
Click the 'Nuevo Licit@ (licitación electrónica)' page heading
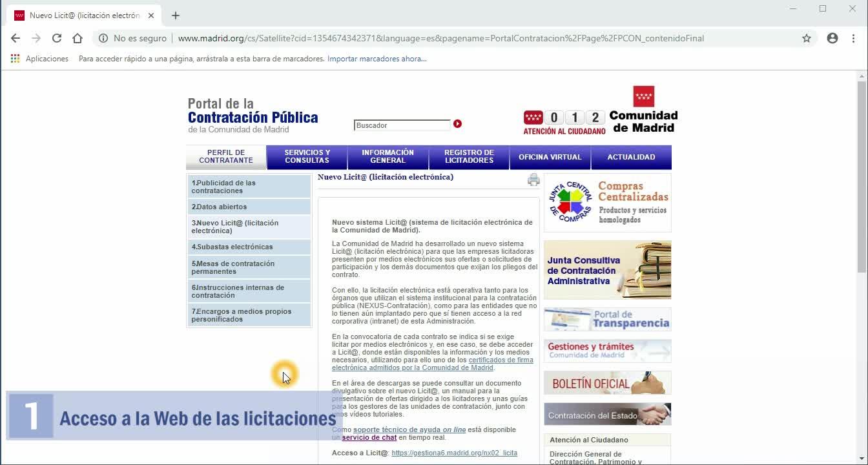[x=386, y=177]
